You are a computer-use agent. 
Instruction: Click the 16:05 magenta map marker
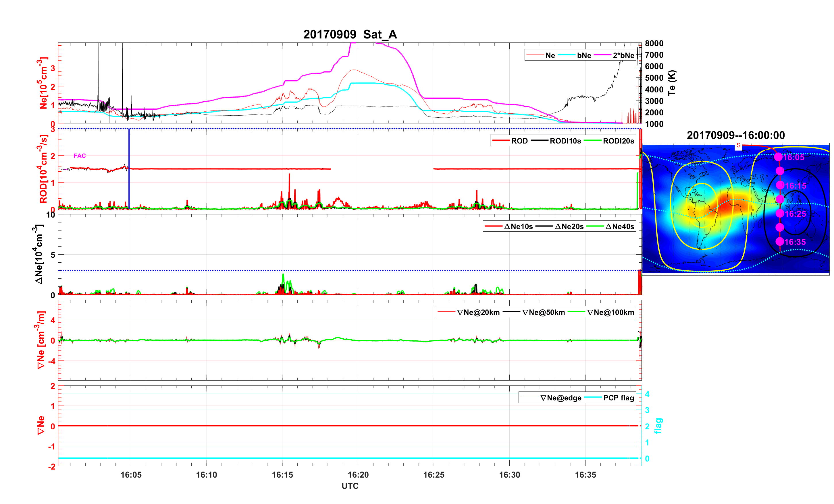tap(778, 157)
